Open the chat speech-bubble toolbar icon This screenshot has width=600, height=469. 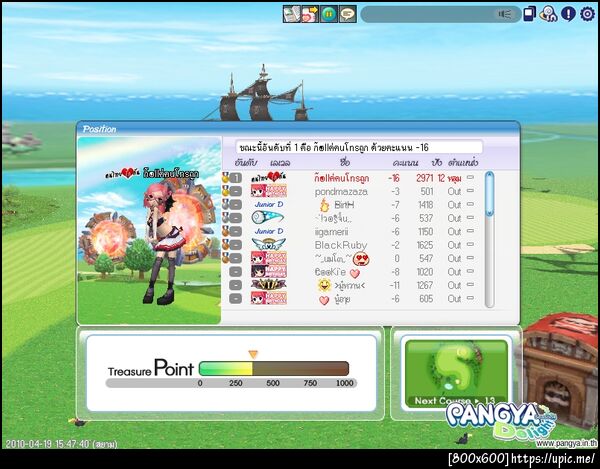(x=347, y=14)
